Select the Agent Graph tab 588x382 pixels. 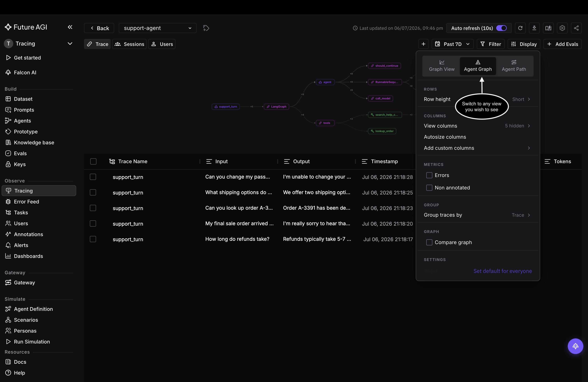(x=478, y=66)
